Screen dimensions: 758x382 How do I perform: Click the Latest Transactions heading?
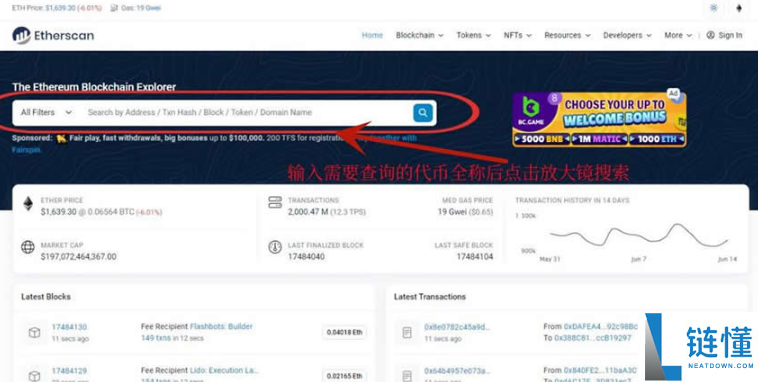pos(430,297)
